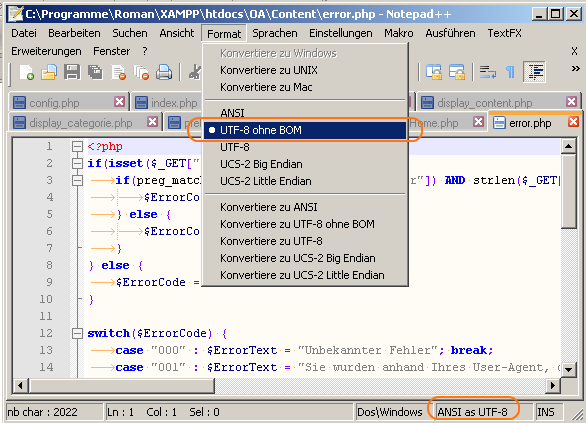The width and height of the screenshot is (586, 423).
Task: Toggle the indent guide toolbar icon
Action: click(x=535, y=72)
